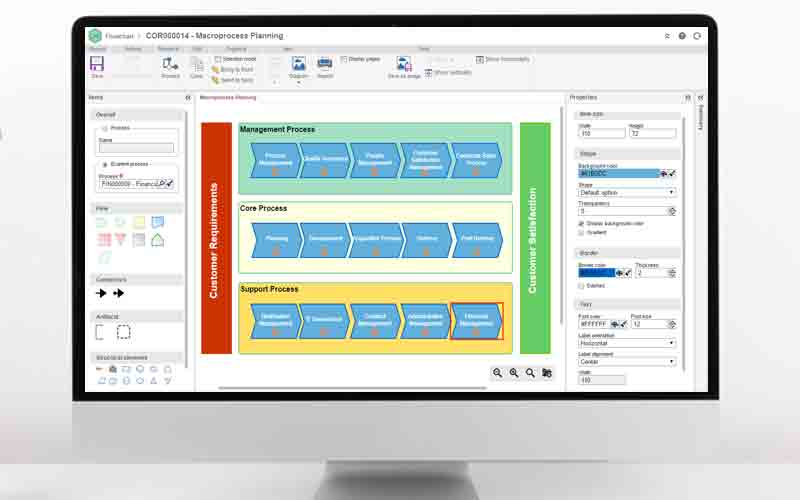
Task: Expand the Label alignment dropdown
Action: click(627, 361)
